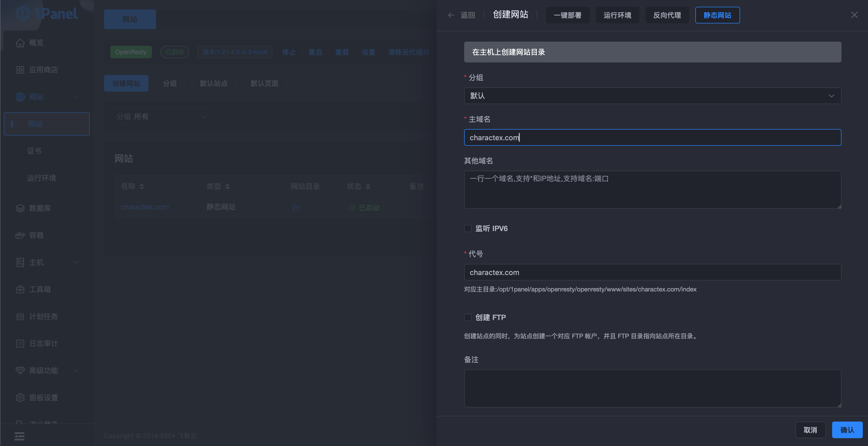Image resolution: width=868 pixels, height=446 pixels.
Task: Open charactex.com site link in table
Action: [x=145, y=207]
